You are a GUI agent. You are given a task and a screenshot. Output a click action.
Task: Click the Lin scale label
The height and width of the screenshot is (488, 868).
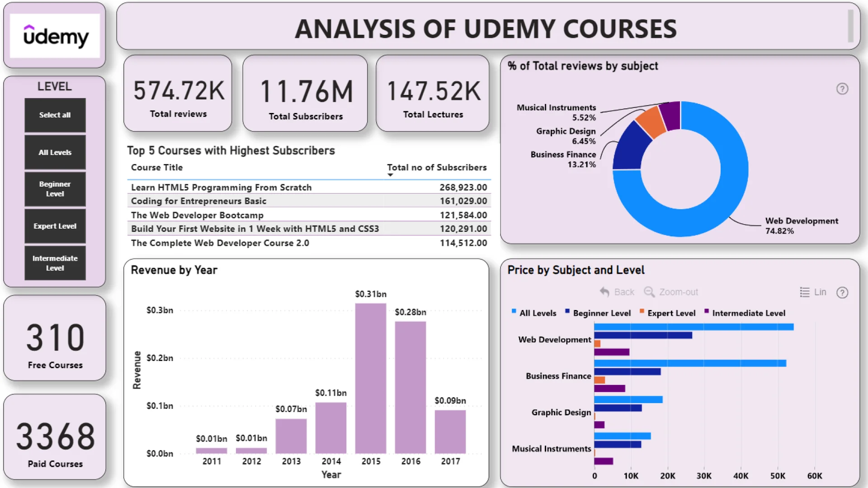coord(820,292)
